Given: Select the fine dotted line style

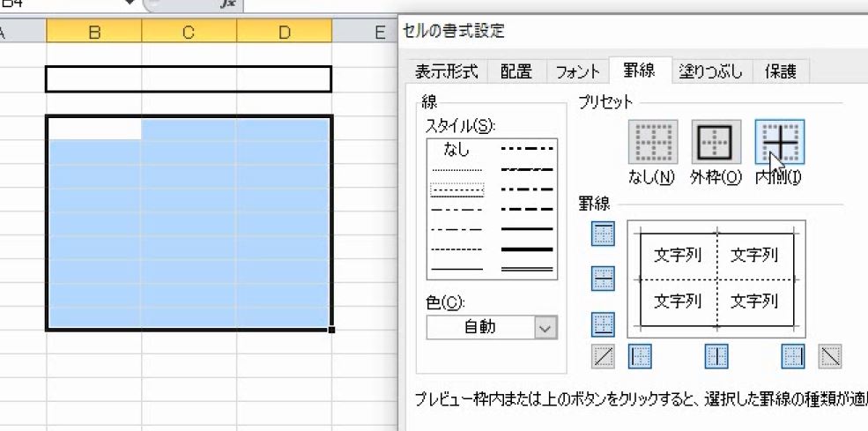Looking at the screenshot, I should (x=456, y=170).
